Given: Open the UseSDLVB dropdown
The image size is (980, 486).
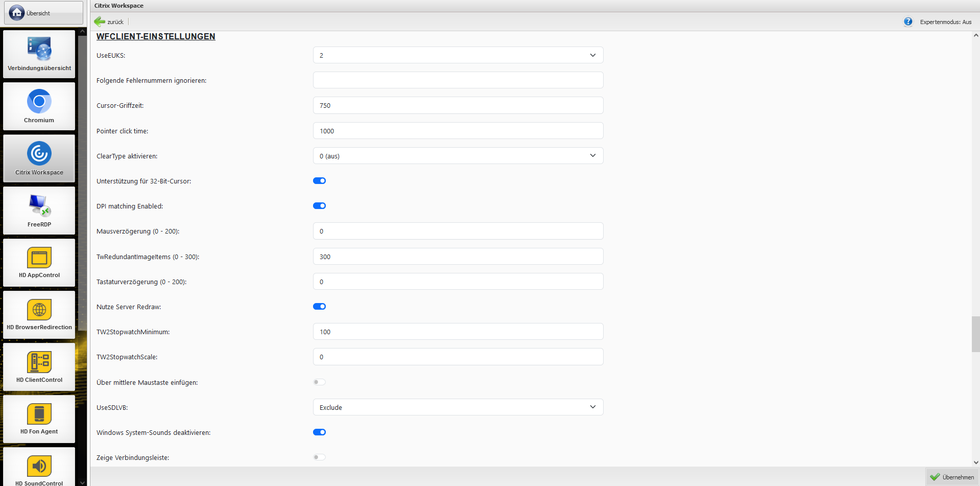Looking at the screenshot, I should 458,407.
